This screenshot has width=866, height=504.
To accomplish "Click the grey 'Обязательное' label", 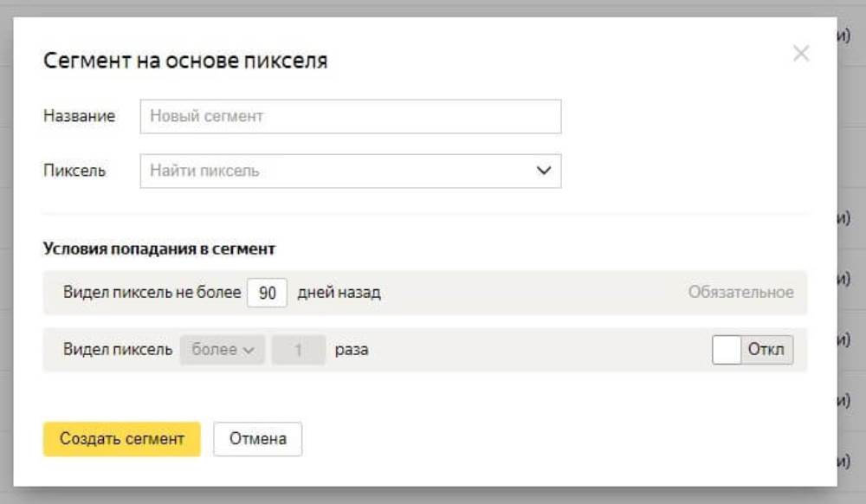I will coord(740,293).
